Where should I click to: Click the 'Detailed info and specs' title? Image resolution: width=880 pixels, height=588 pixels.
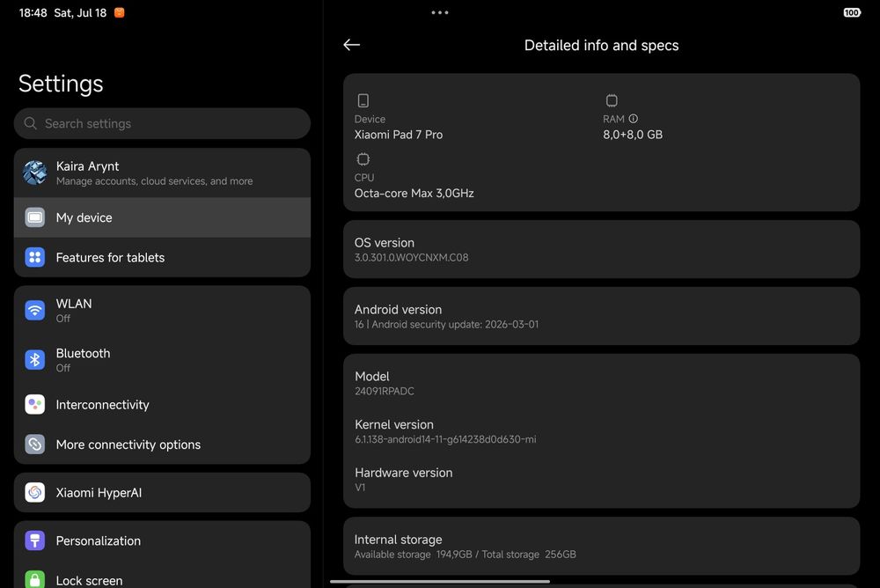pyautogui.click(x=601, y=45)
